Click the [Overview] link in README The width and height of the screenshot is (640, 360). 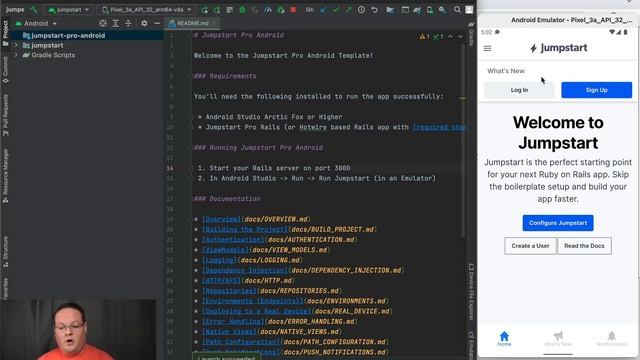pyautogui.click(x=221, y=219)
